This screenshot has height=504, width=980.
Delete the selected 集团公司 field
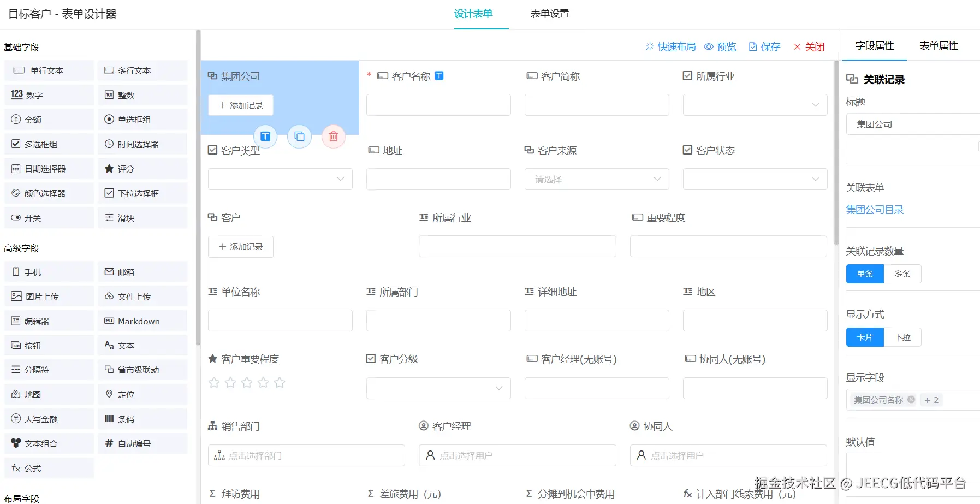(333, 136)
